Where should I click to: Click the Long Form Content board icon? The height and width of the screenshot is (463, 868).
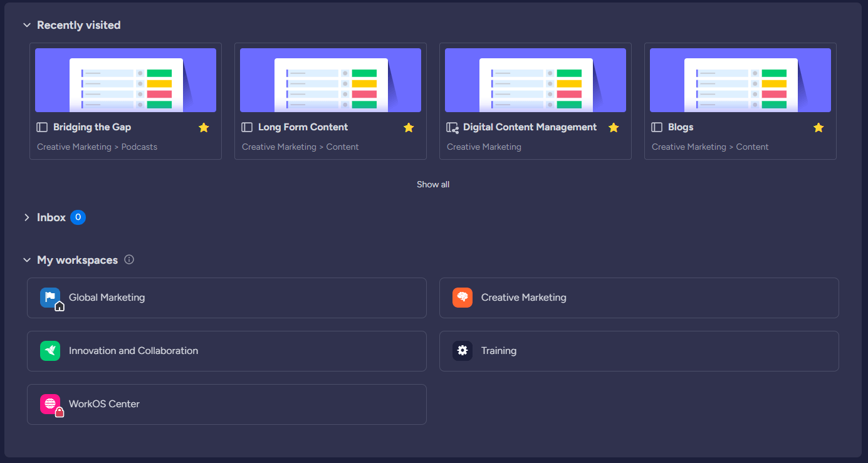247,127
